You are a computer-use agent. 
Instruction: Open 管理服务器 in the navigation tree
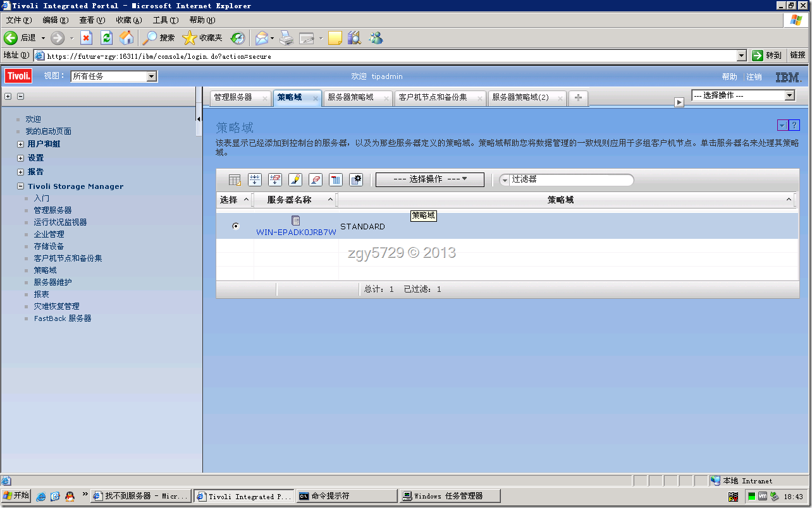click(x=52, y=210)
